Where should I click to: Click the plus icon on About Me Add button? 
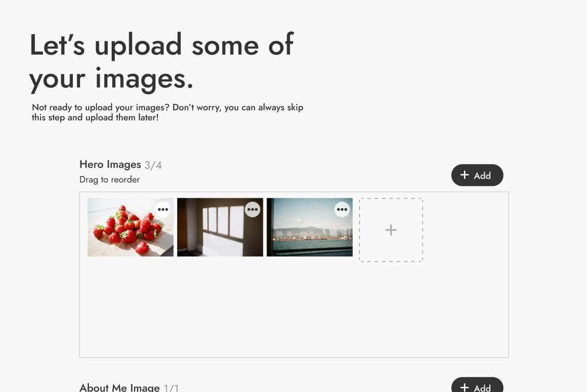tap(464, 387)
